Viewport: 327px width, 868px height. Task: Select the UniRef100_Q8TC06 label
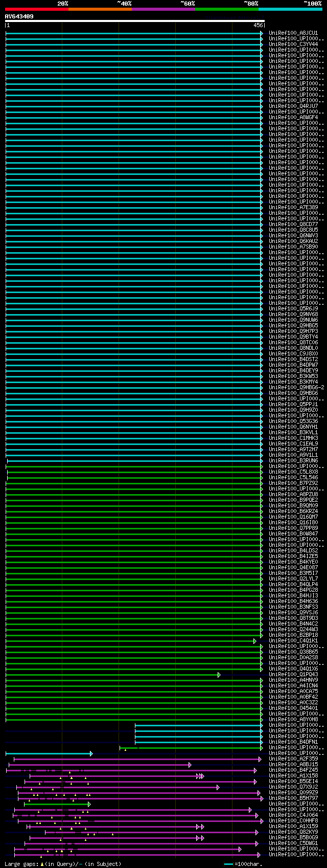pos(293,343)
